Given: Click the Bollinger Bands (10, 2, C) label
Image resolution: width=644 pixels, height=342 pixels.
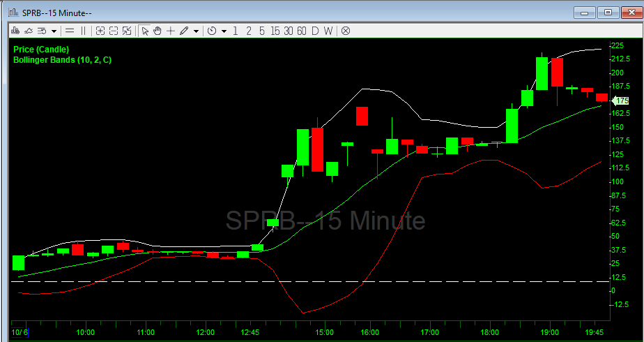Looking at the screenshot, I should point(62,60).
